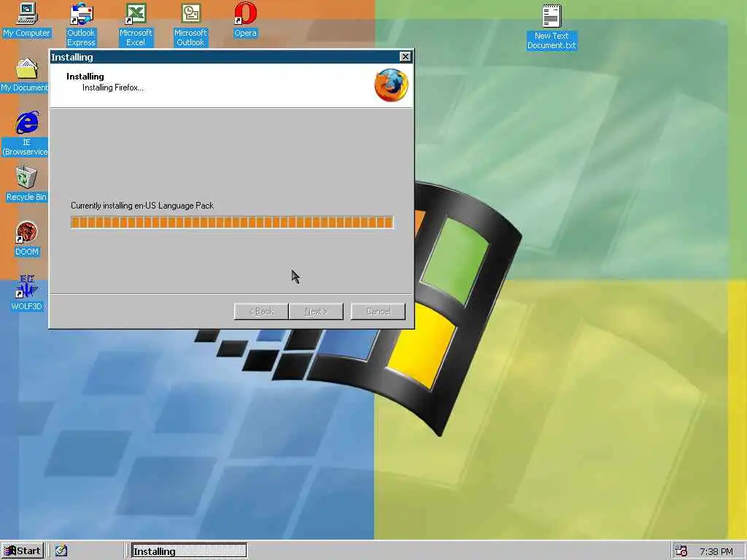Click the 'Installing Firefox...' status text

(113, 87)
